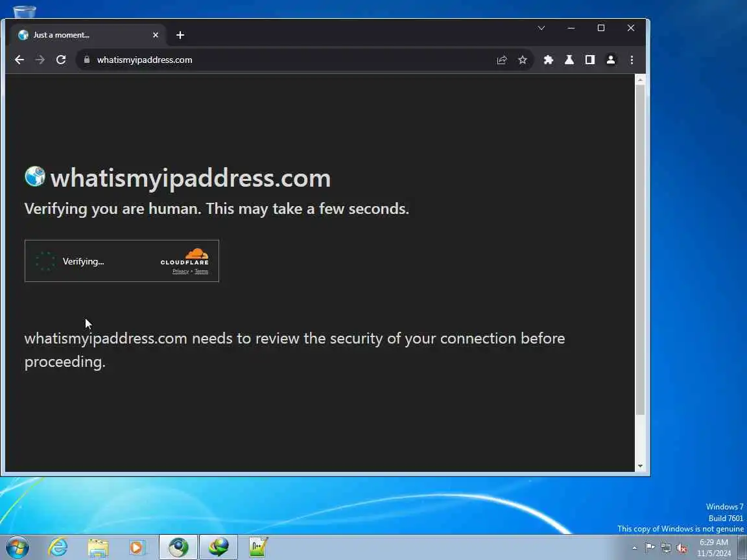The image size is (747, 560).
Task: Maximize the Chrome window
Action: click(x=601, y=28)
